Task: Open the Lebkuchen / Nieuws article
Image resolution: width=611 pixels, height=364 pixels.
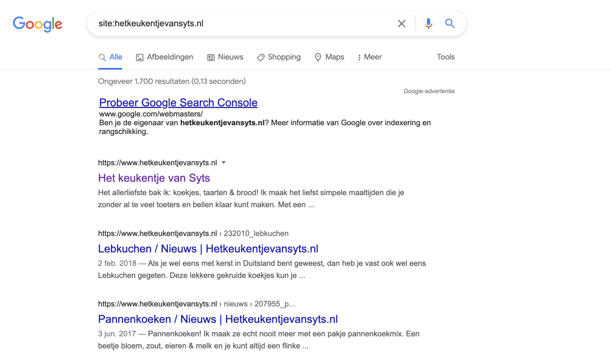Action: pos(208,248)
